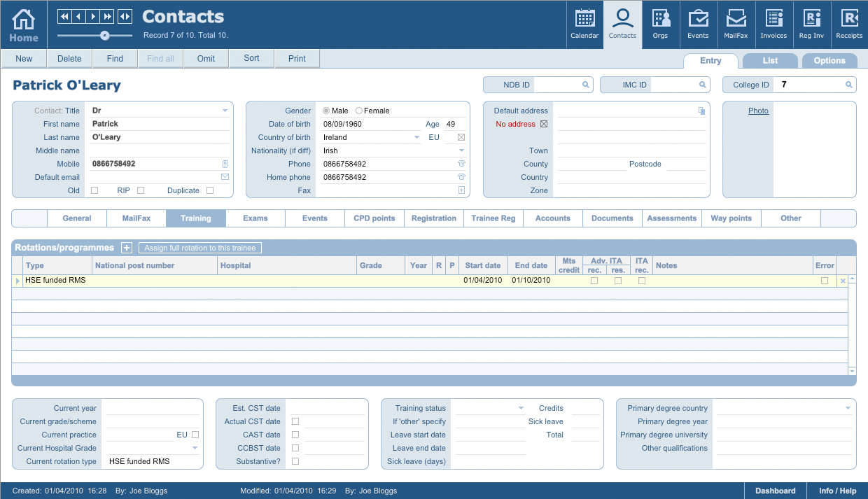Go to the Home screen
Screen dimensions: 868x499
tap(24, 24)
